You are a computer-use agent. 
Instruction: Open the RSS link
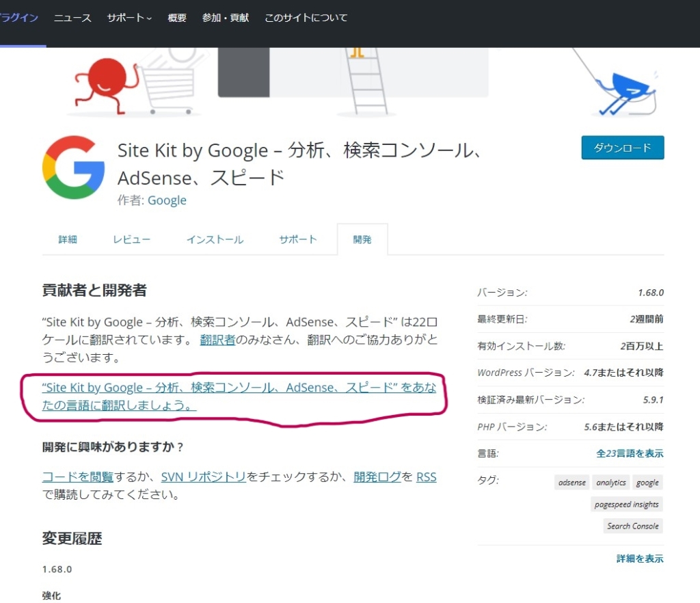point(427,477)
